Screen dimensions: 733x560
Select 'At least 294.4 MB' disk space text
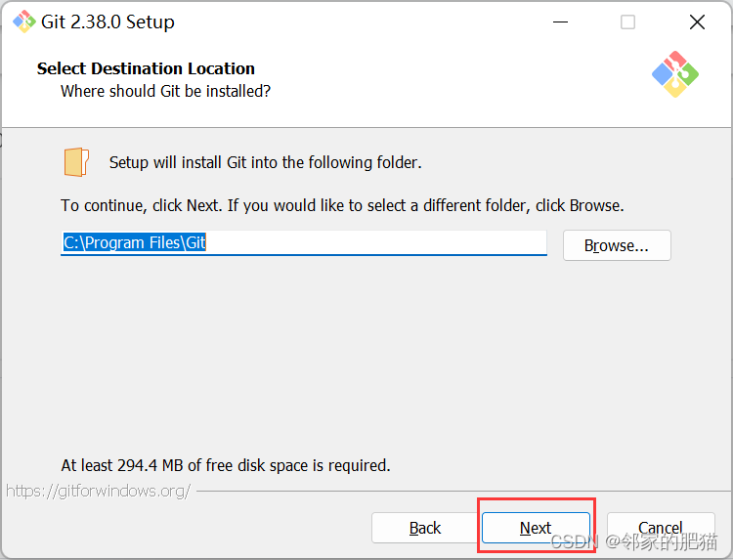(x=226, y=465)
